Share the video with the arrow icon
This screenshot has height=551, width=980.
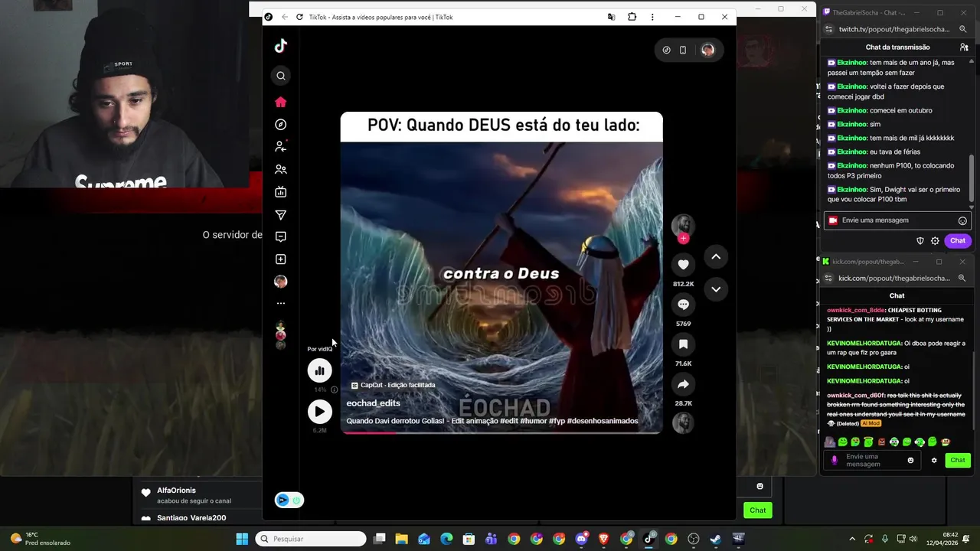[x=683, y=384]
